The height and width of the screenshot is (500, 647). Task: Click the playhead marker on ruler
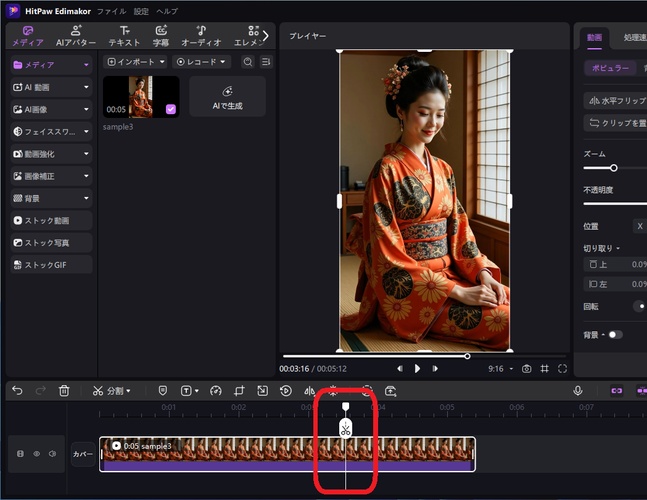pyautogui.click(x=346, y=407)
